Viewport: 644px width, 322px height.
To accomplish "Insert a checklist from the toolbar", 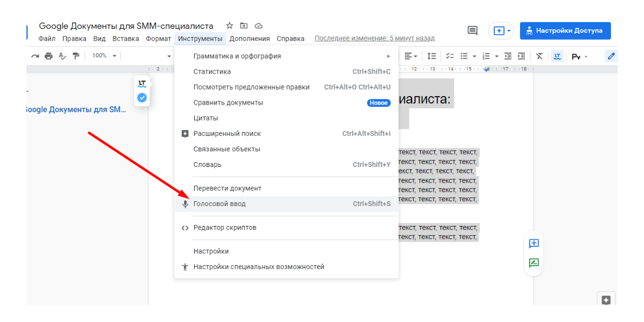I will [450, 56].
